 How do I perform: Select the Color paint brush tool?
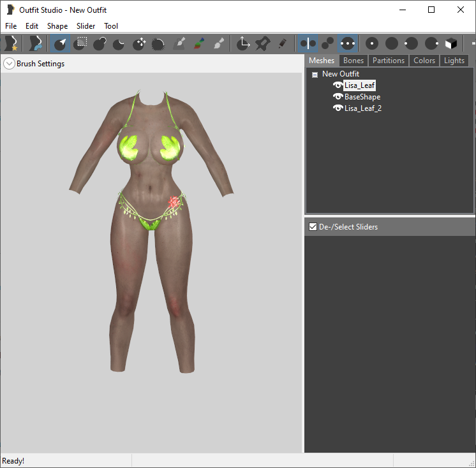tap(199, 43)
